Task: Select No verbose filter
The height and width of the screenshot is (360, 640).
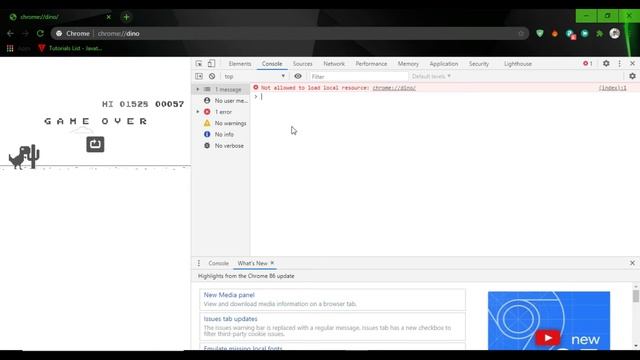Action: [224, 146]
